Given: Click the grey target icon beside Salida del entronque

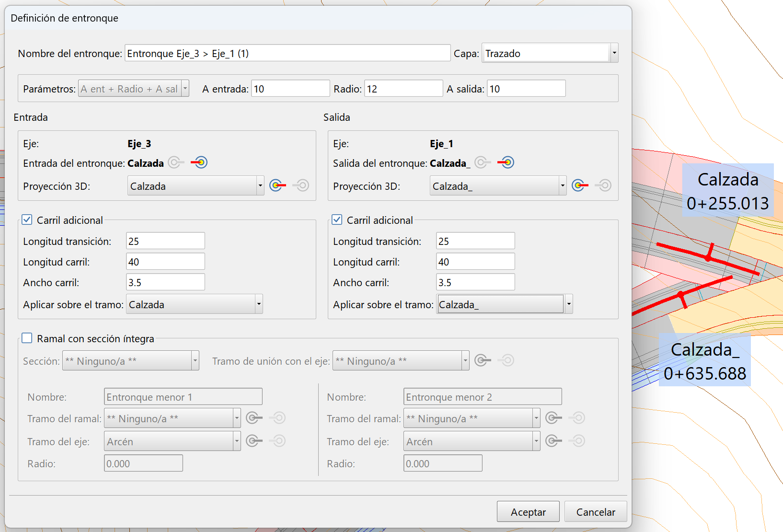Looking at the screenshot, I should click(483, 162).
